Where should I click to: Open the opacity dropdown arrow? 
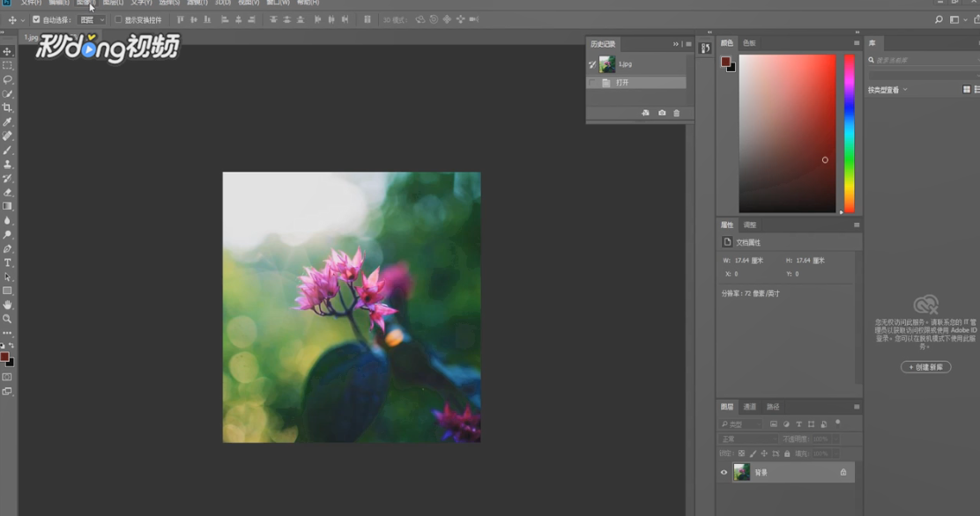835,439
